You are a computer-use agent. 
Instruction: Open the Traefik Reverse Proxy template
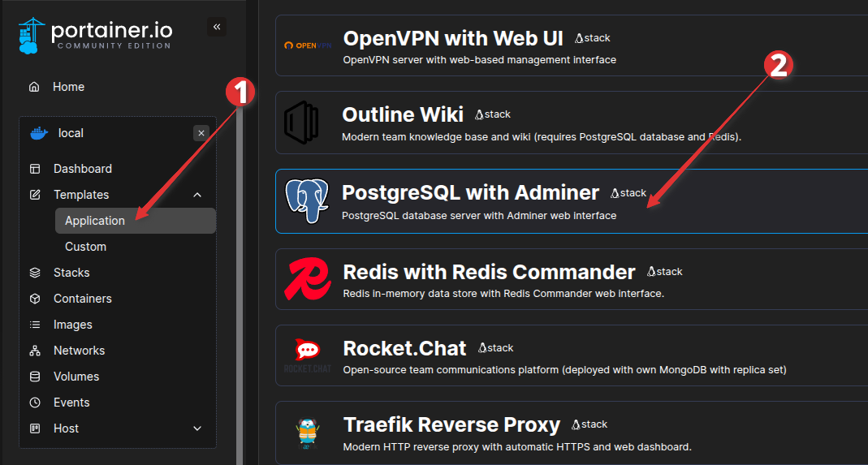point(451,424)
